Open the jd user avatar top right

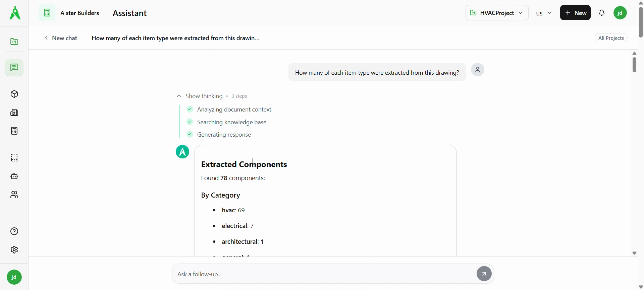tap(621, 13)
